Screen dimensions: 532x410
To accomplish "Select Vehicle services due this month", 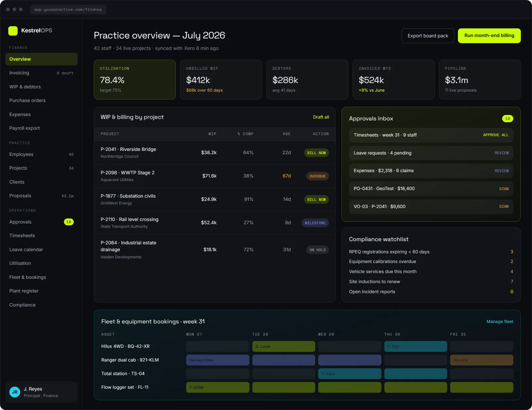I will click(x=431, y=271).
